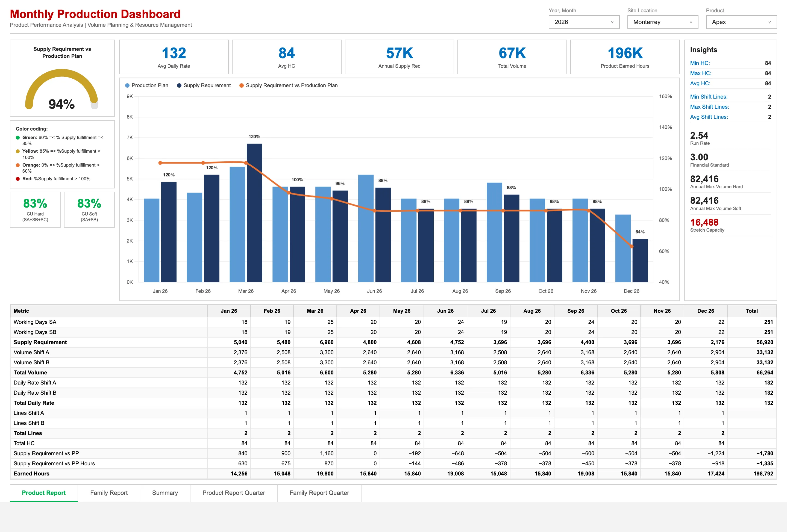This screenshot has height=532, width=787.
Task: Click the Production Plan legend dot
Action: pos(127,86)
